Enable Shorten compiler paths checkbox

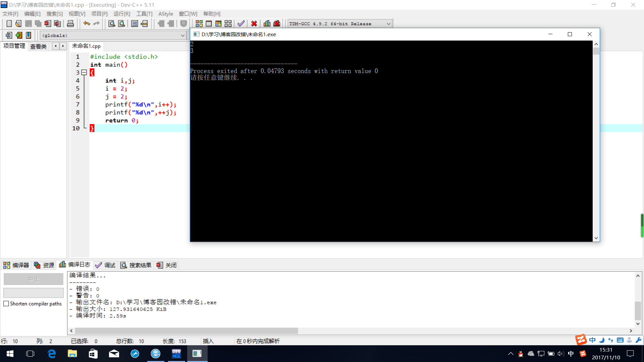[6, 304]
